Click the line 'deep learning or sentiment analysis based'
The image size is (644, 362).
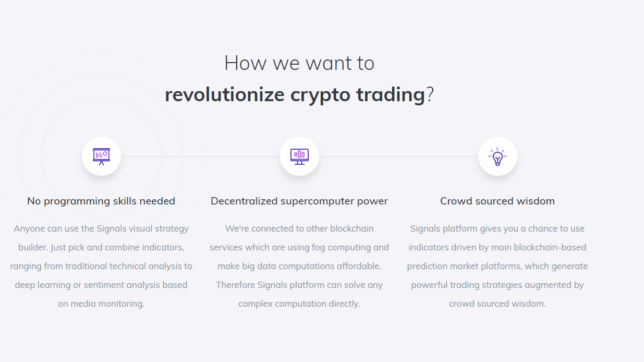point(101,285)
